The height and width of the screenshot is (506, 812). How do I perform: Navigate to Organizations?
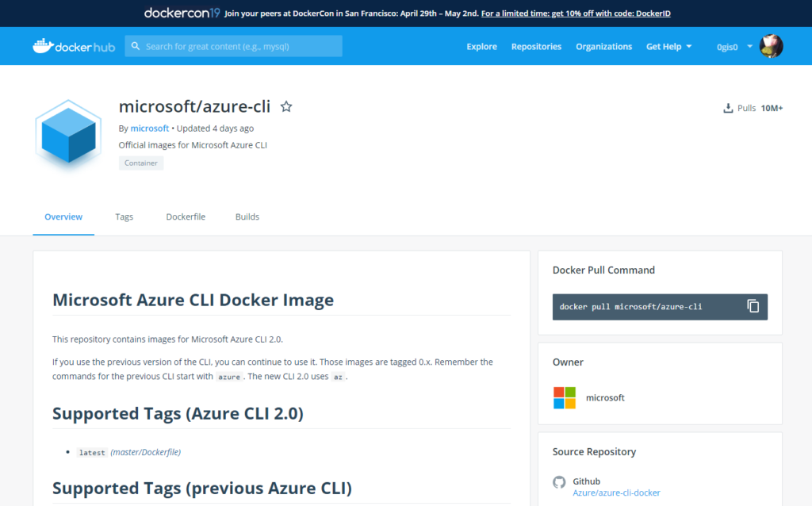point(603,47)
